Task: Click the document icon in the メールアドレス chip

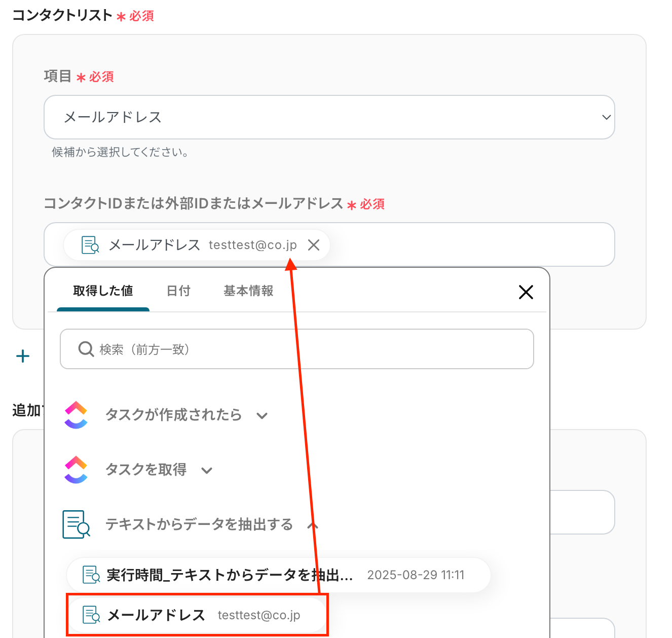Action: (x=90, y=245)
